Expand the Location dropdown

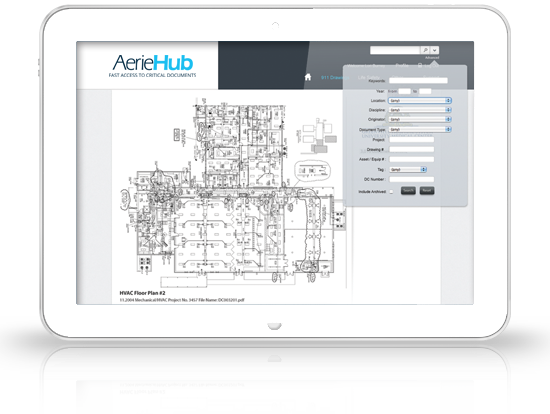pos(420,101)
